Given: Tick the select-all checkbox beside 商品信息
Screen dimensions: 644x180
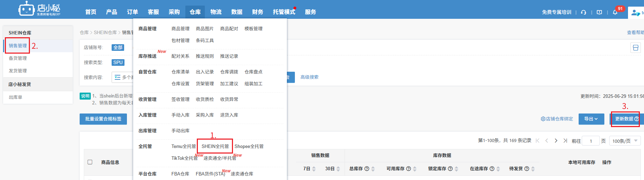Looking at the screenshot, I should (x=90, y=162).
